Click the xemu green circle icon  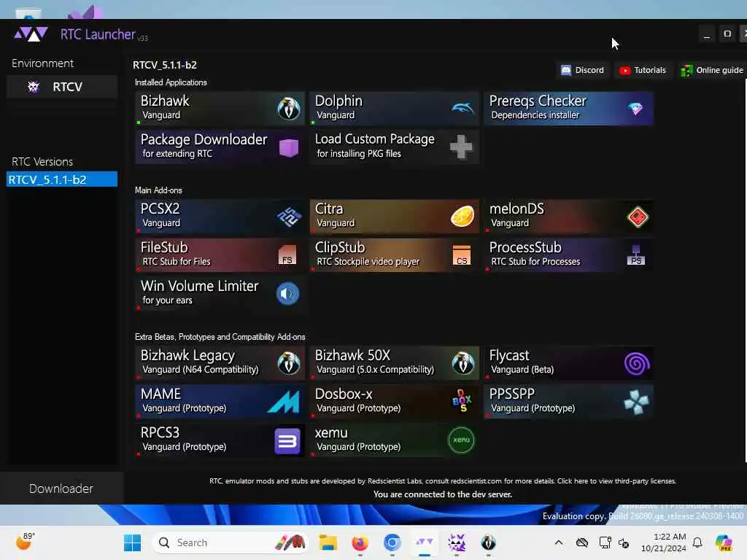click(461, 440)
